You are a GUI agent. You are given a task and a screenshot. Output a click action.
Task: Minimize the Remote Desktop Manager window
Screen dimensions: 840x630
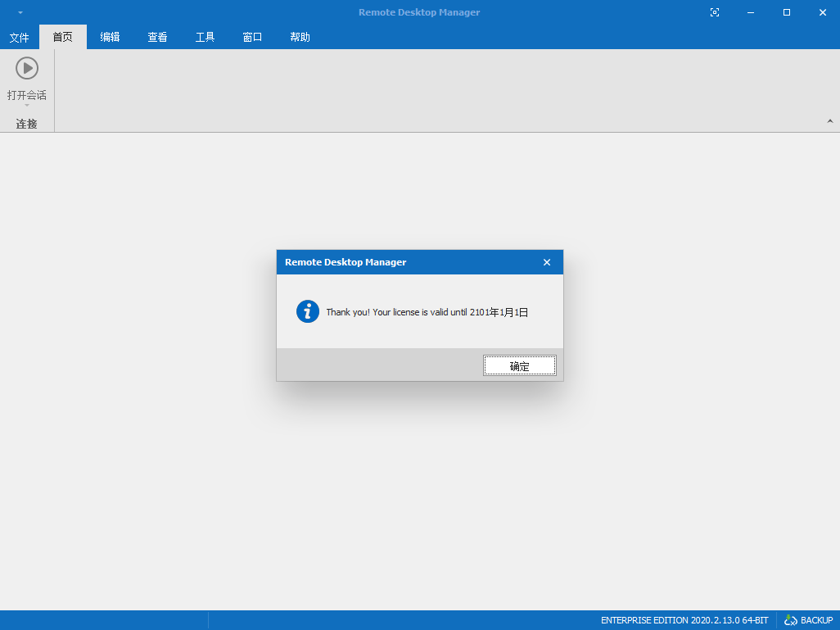751,12
